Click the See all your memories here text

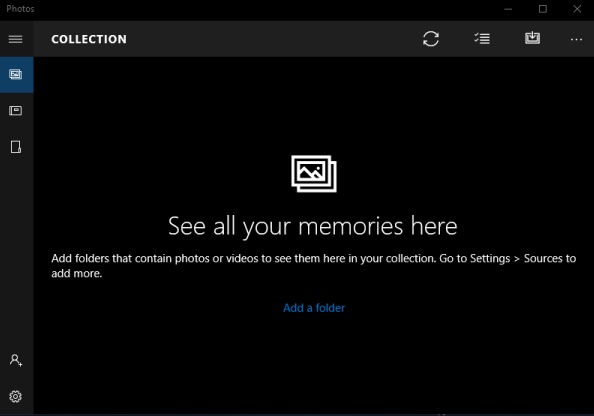click(x=313, y=226)
